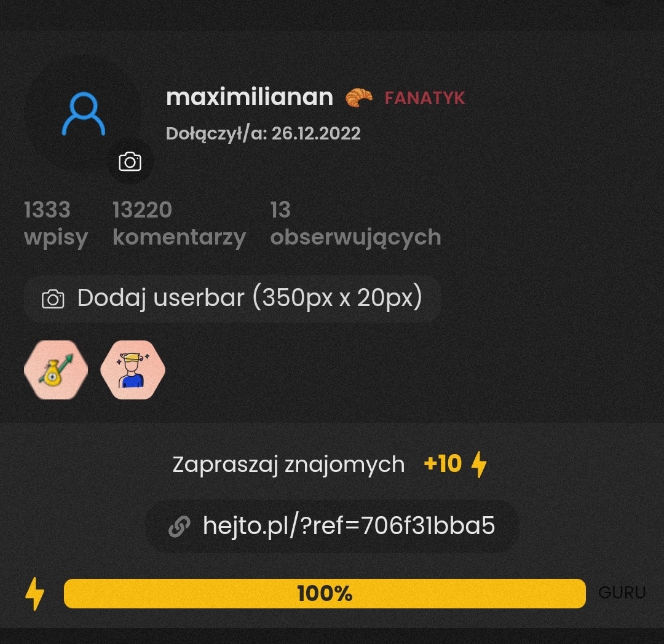Click the lightning bolt next to +10
This screenshot has width=664, height=644.
[x=479, y=464]
